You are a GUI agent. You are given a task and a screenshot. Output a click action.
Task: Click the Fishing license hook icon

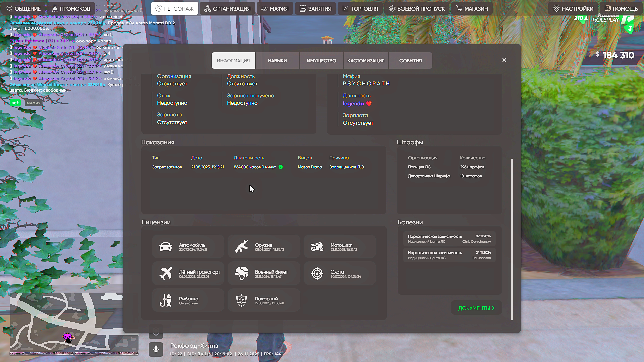click(166, 300)
